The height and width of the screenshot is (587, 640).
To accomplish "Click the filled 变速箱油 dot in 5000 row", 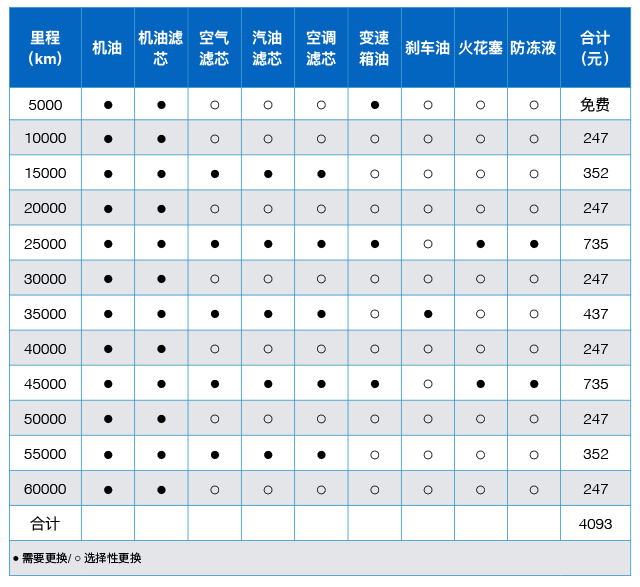I will (x=374, y=104).
